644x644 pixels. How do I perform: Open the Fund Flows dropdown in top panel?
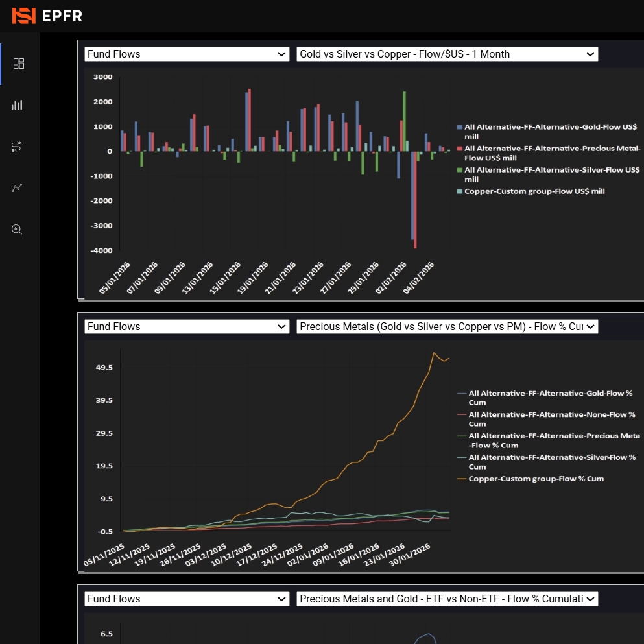187,54
